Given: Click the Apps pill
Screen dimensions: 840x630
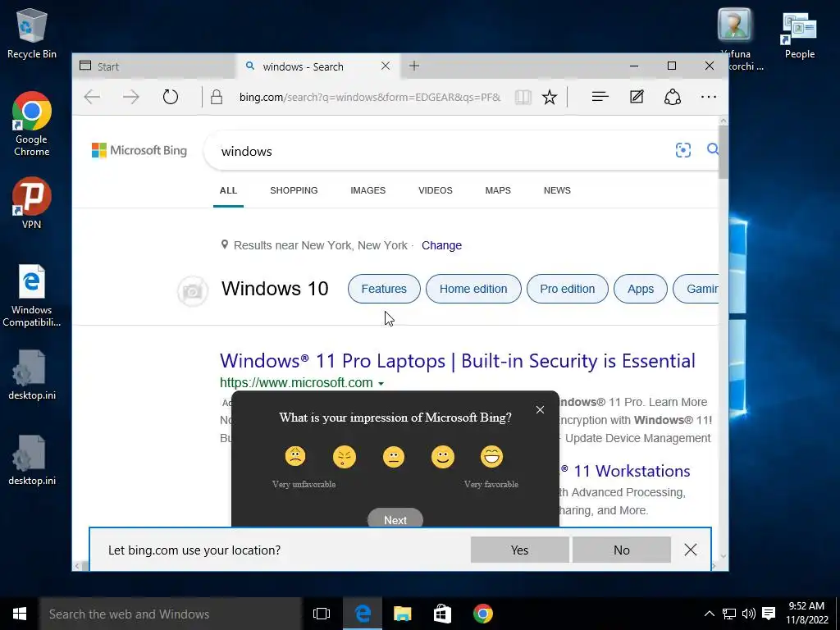Looking at the screenshot, I should [641, 289].
